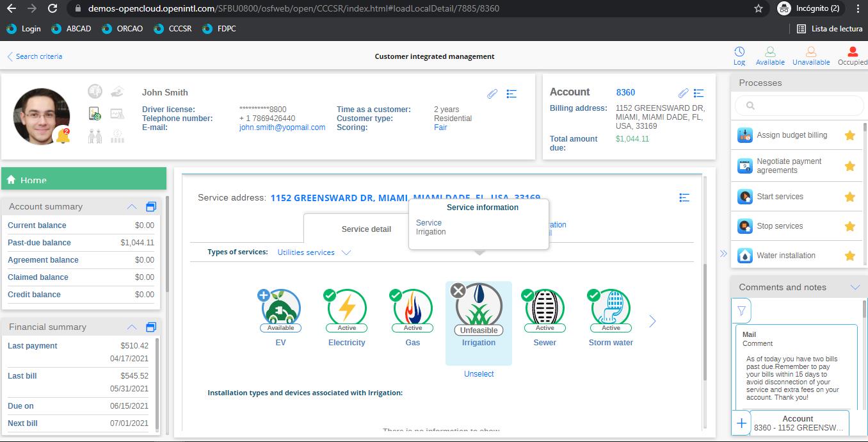Open Lista de lectura reading list
Viewport: 868px width, 442px height.
830,29
